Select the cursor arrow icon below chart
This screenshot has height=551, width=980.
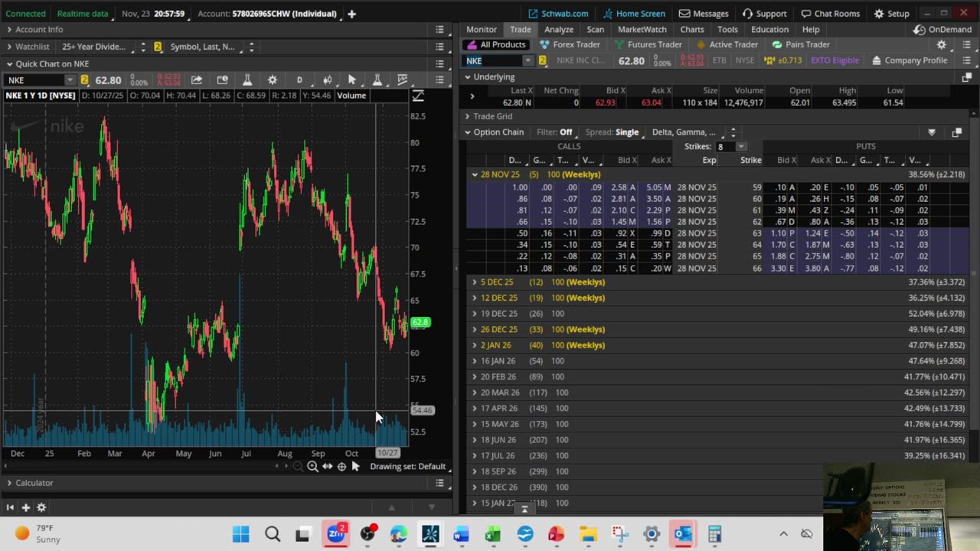pyautogui.click(x=355, y=466)
